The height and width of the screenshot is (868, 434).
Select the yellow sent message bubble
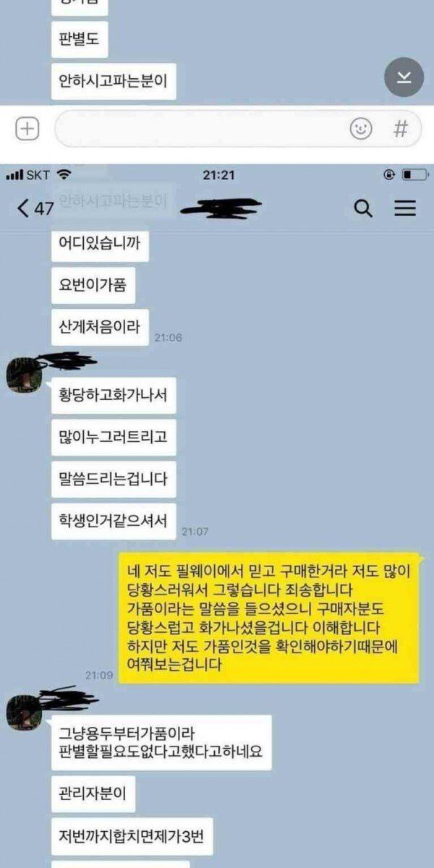[269, 618]
